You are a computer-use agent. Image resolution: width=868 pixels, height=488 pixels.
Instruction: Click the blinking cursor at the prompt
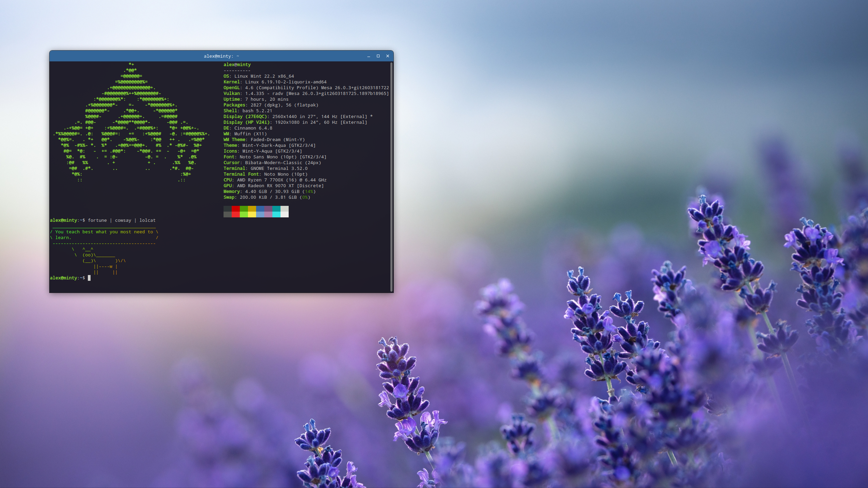pyautogui.click(x=89, y=278)
